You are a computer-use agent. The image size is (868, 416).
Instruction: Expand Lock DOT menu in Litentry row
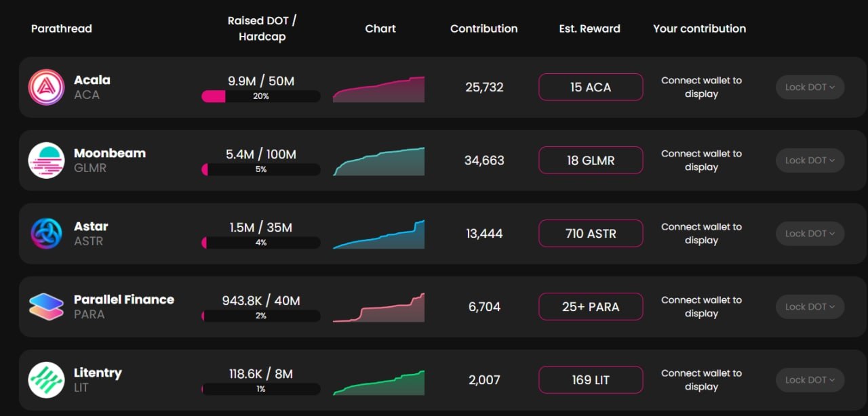(x=810, y=380)
